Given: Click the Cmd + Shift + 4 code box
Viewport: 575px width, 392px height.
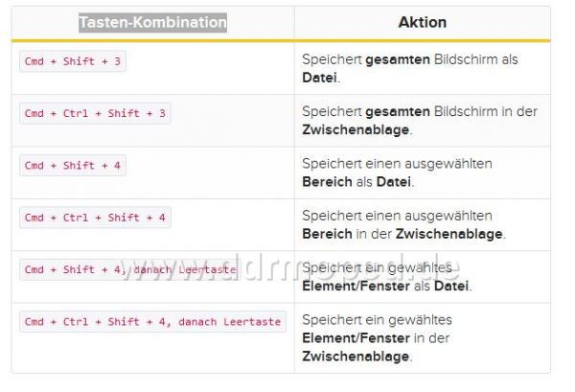Looking at the screenshot, I should click(x=73, y=166).
